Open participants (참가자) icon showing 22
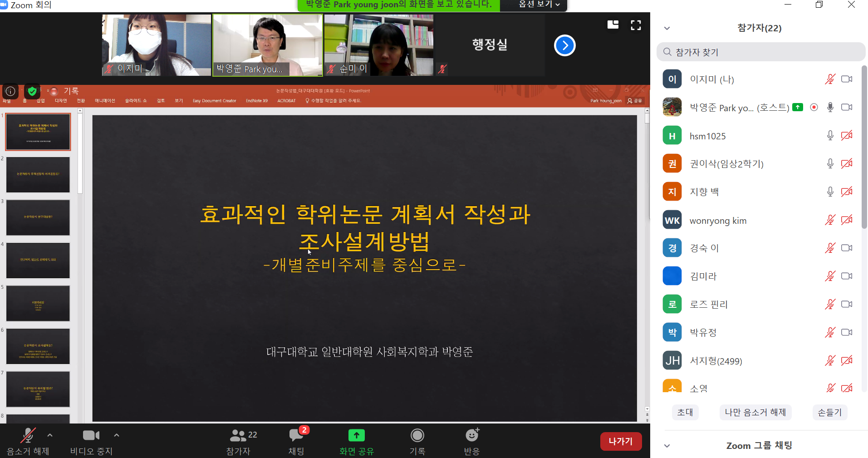Viewport: 868px width, 458px height. pos(239,436)
